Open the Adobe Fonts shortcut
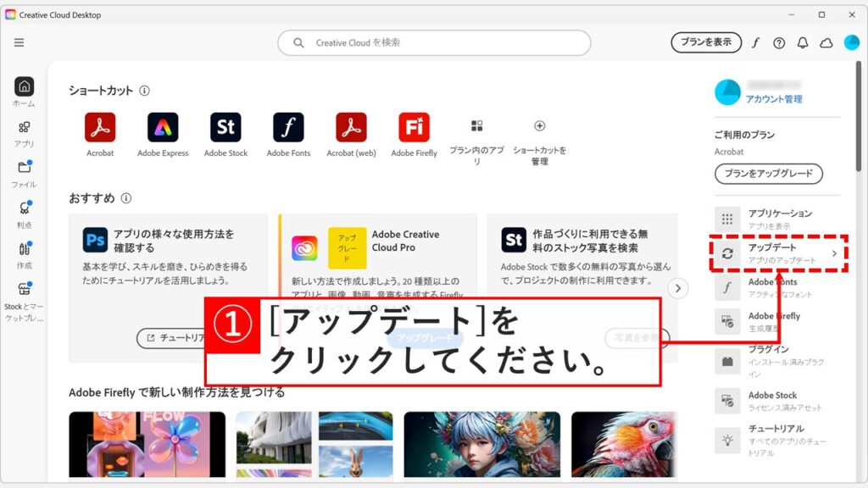Viewport: 868px width, 488px height. point(288,135)
